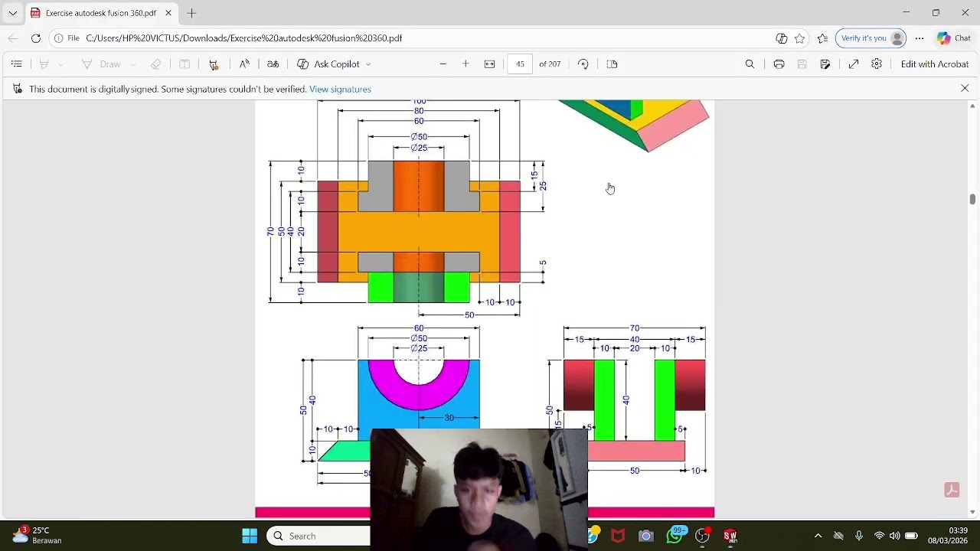Open the Translate document icon
The height and width of the screenshot is (551, 980).
(x=273, y=64)
